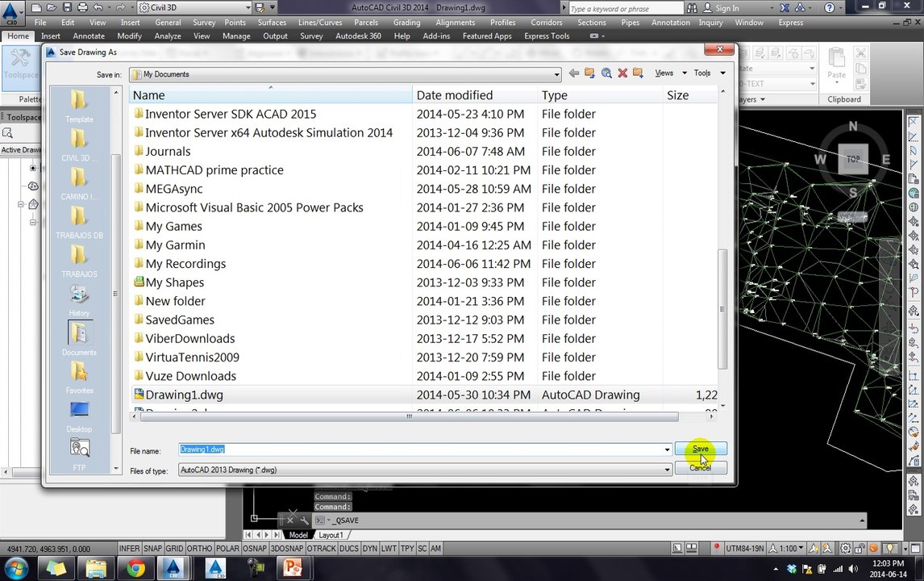Viewport: 924px width, 581px height.
Task: Open Documents location in places sidebar
Action: click(x=79, y=339)
